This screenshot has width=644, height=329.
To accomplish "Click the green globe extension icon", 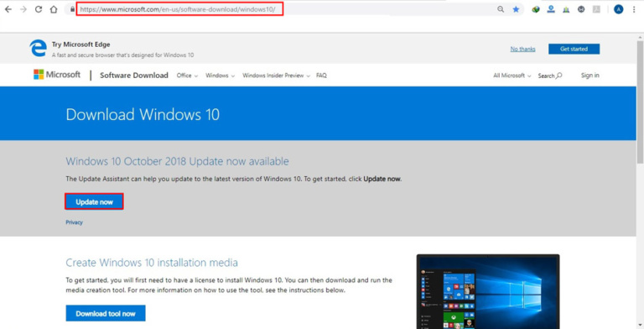I will coord(536,9).
